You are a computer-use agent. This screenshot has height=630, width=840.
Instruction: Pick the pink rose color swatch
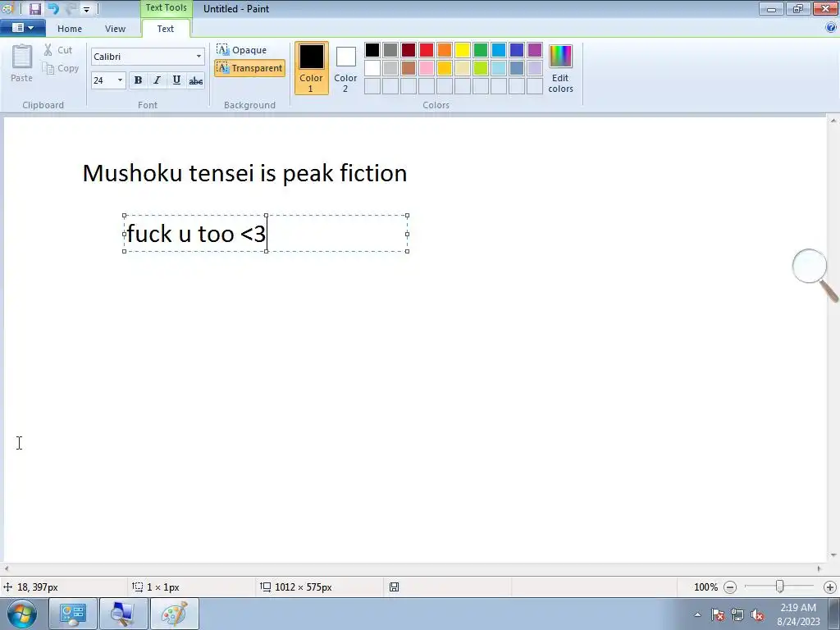427,68
